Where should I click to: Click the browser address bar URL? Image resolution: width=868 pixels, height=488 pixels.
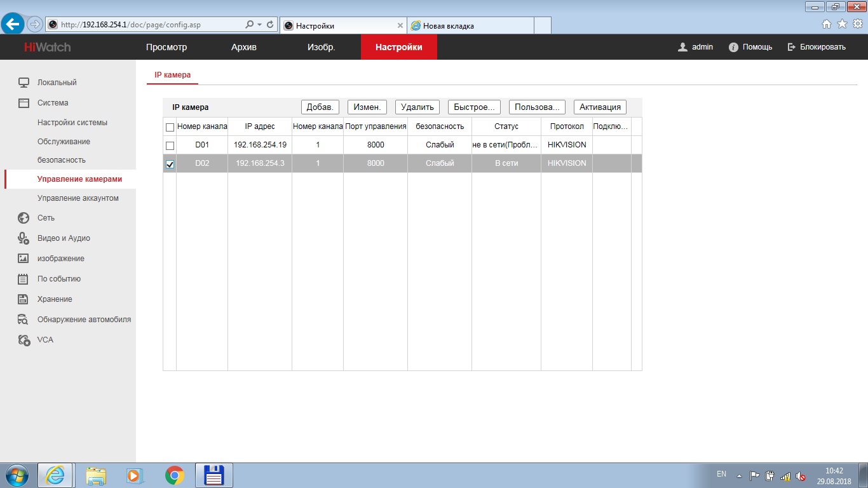click(x=131, y=25)
